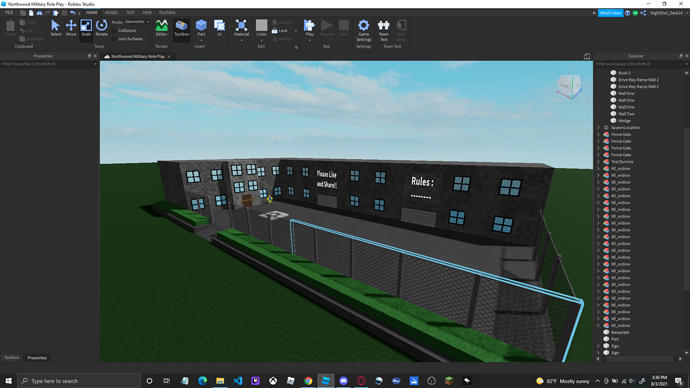
Task: Click the Wedge part icon in Explorer
Action: [613, 121]
